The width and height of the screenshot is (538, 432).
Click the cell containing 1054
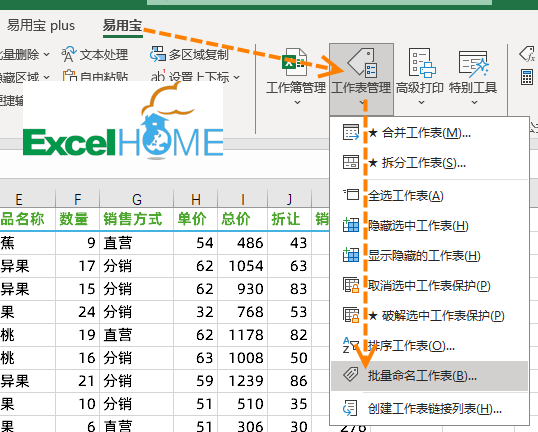[x=243, y=266]
